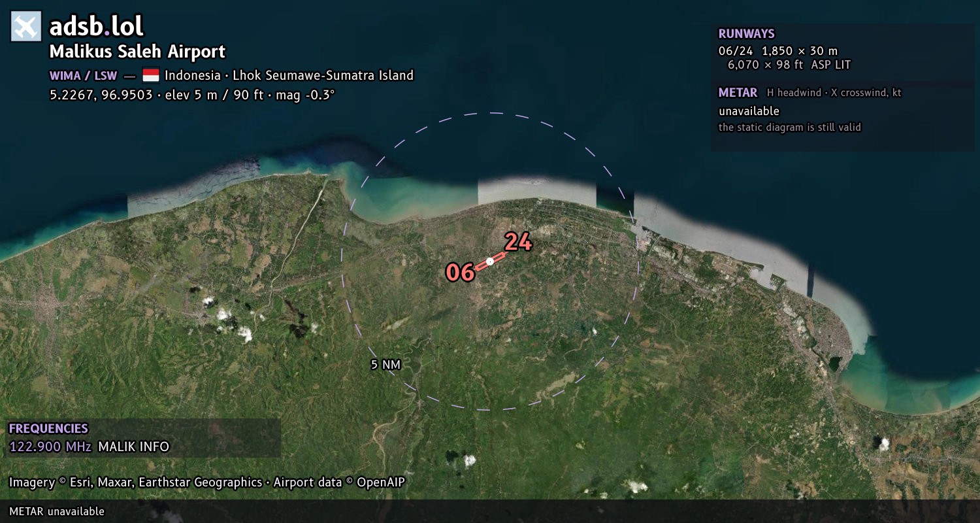
Task: Click the METAR panel heading
Action: [738, 93]
